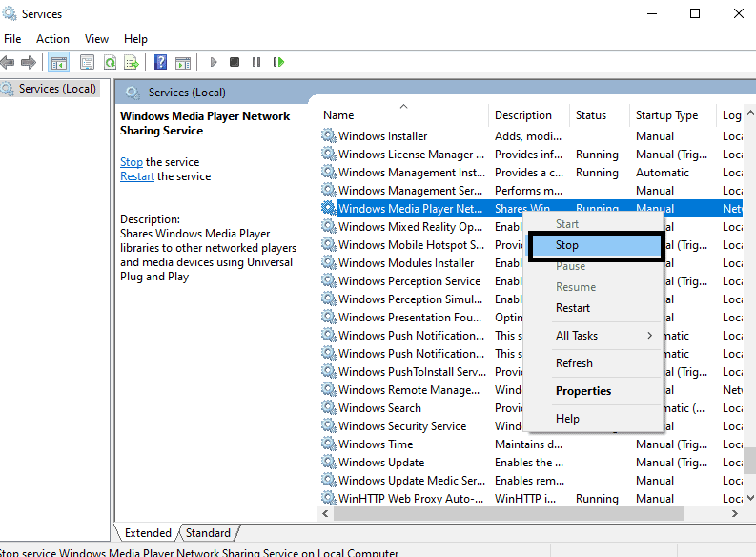
Task: Choose Stop in the context menu
Action: tap(597, 245)
